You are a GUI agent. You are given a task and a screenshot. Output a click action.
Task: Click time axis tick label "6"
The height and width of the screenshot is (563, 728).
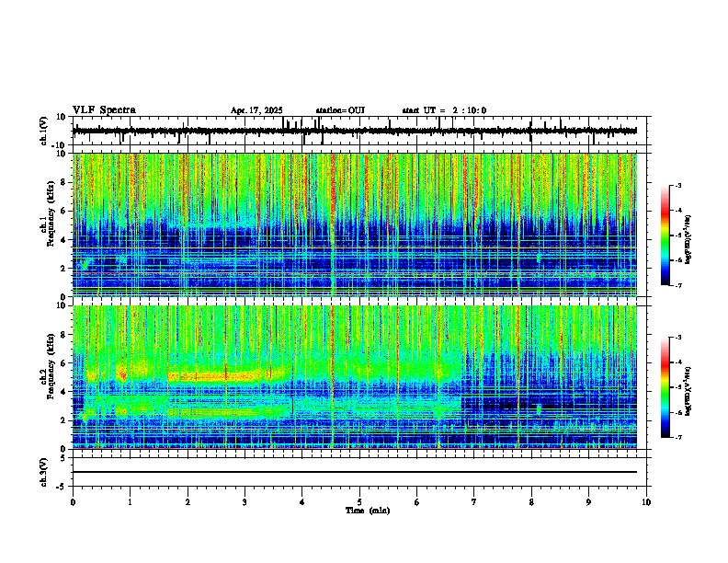click(417, 502)
